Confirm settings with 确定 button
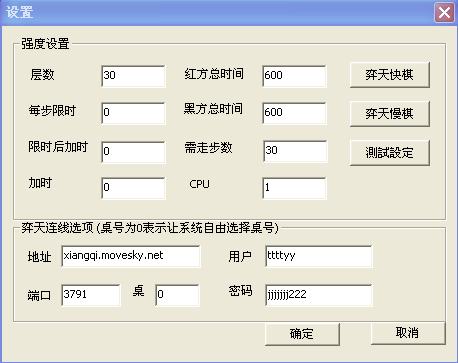This screenshot has height=363, width=458. (x=302, y=334)
